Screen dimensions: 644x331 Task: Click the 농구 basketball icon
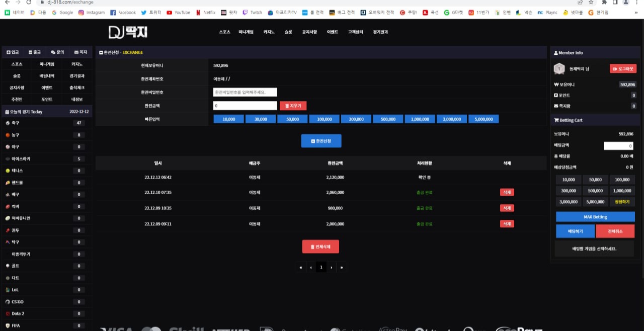pos(8,135)
